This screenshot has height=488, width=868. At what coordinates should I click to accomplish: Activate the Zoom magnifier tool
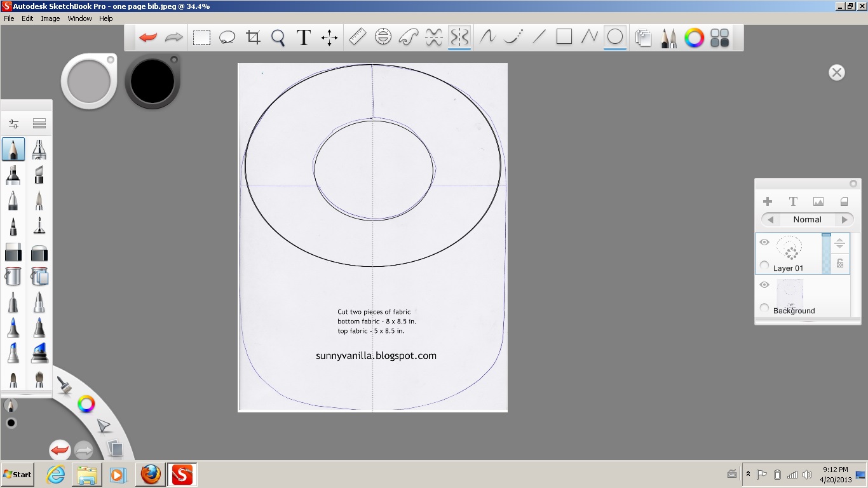click(x=278, y=37)
